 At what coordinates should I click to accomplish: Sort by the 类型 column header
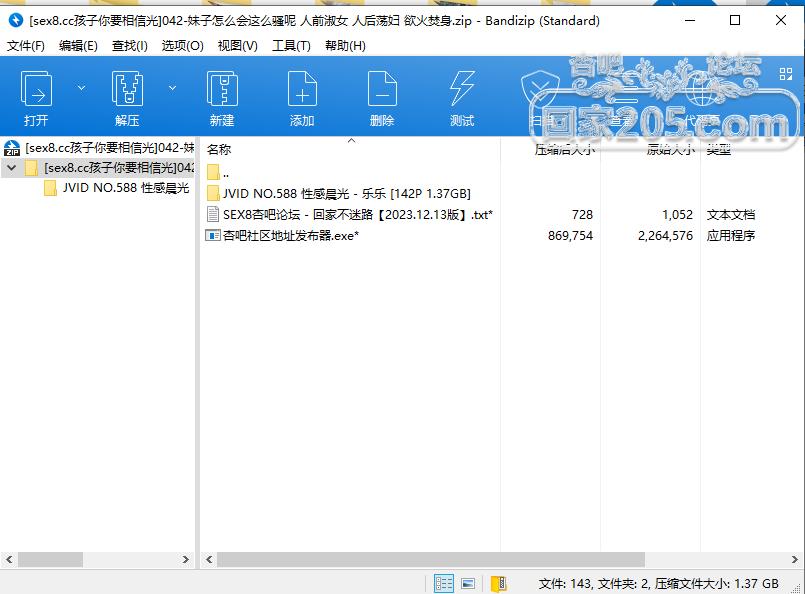(x=718, y=149)
